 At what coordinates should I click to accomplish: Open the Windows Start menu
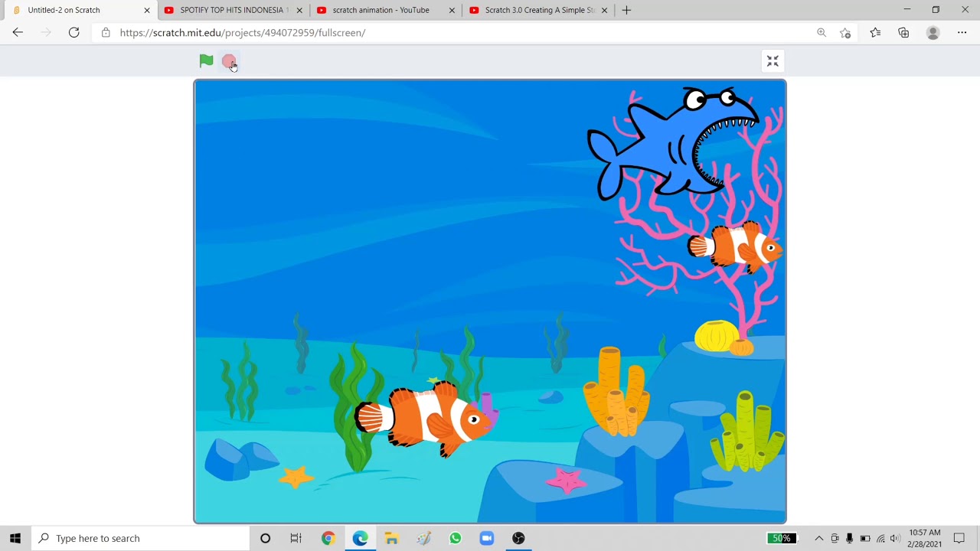click(x=15, y=538)
